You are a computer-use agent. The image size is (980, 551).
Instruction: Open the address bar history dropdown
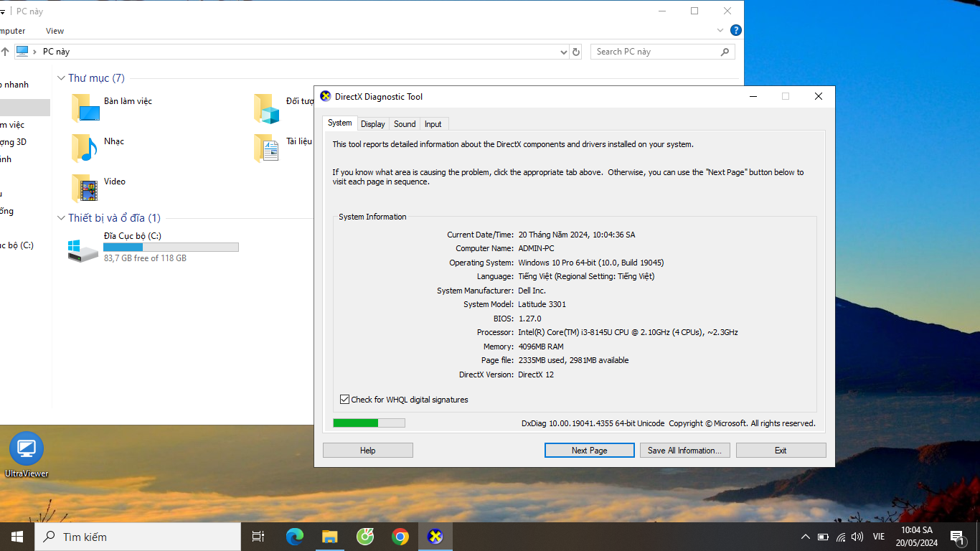[x=563, y=52]
